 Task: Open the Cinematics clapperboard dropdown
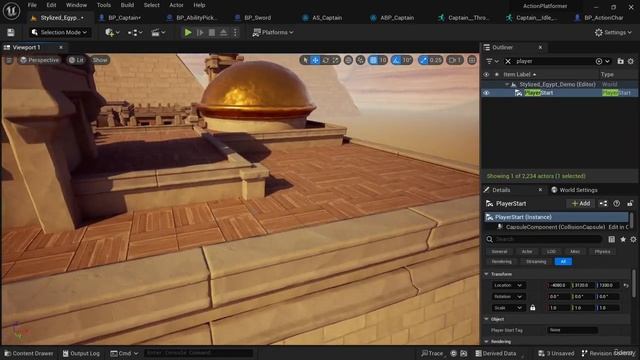point(158,32)
